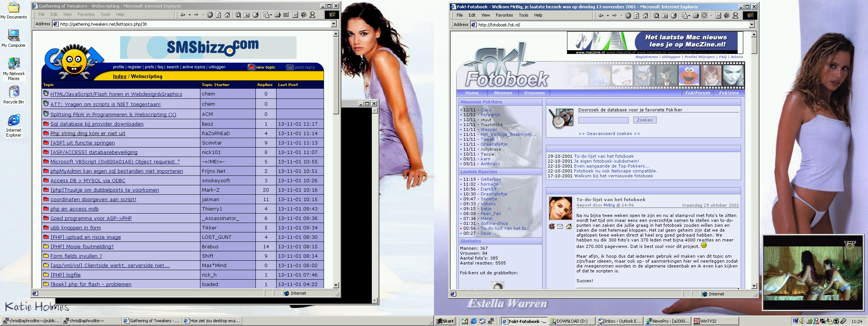Click Stop button in Gathering of Tweakers window
Image resolution: width=868 pixels, height=326 pixels.
pyautogui.click(x=210, y=15)
